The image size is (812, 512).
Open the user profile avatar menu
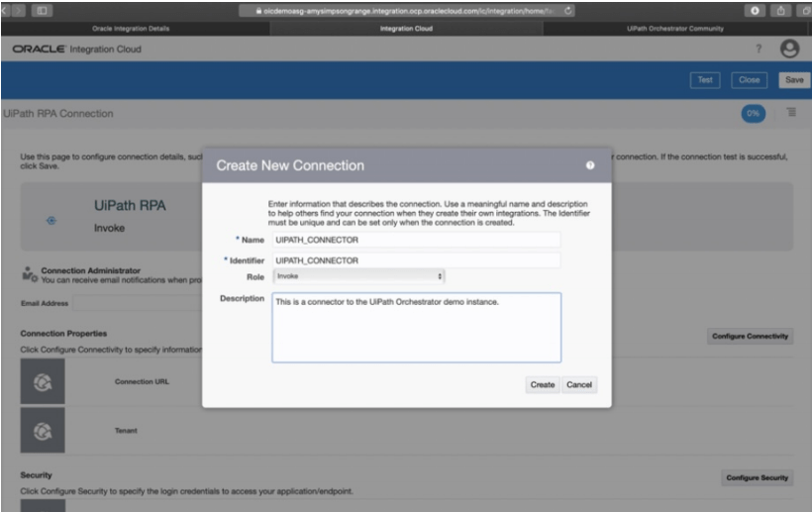pyautogui.click(x=789, y=50)
